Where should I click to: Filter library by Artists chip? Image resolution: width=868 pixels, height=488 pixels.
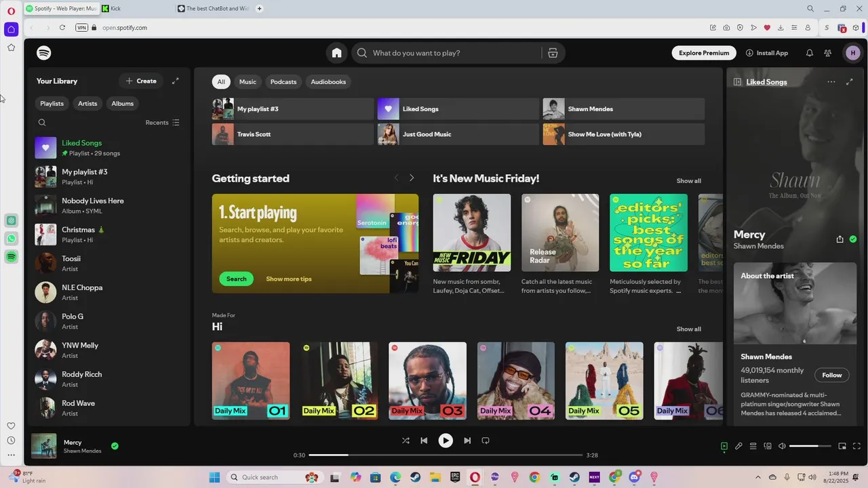(x=87, y=104)
